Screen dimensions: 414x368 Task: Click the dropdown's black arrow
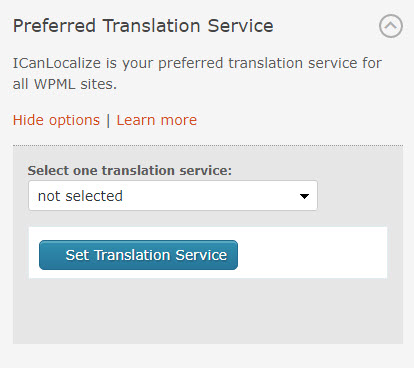pos(304,196)
